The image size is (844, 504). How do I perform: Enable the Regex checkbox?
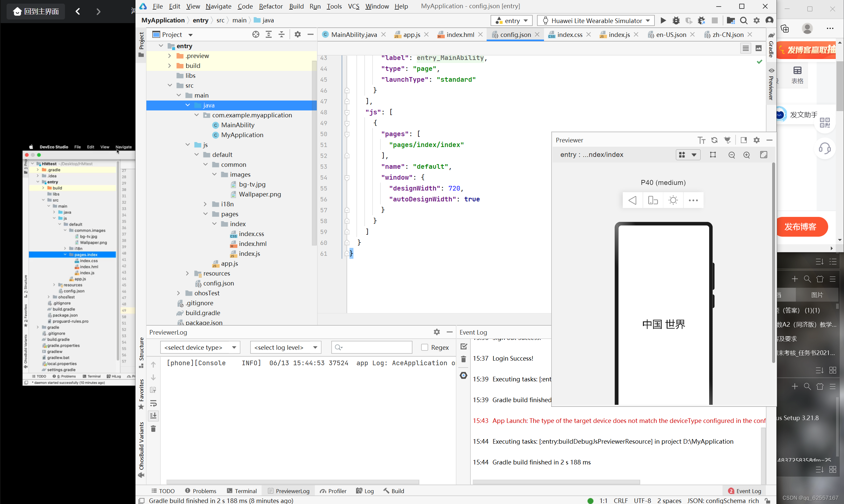(425, 347)
